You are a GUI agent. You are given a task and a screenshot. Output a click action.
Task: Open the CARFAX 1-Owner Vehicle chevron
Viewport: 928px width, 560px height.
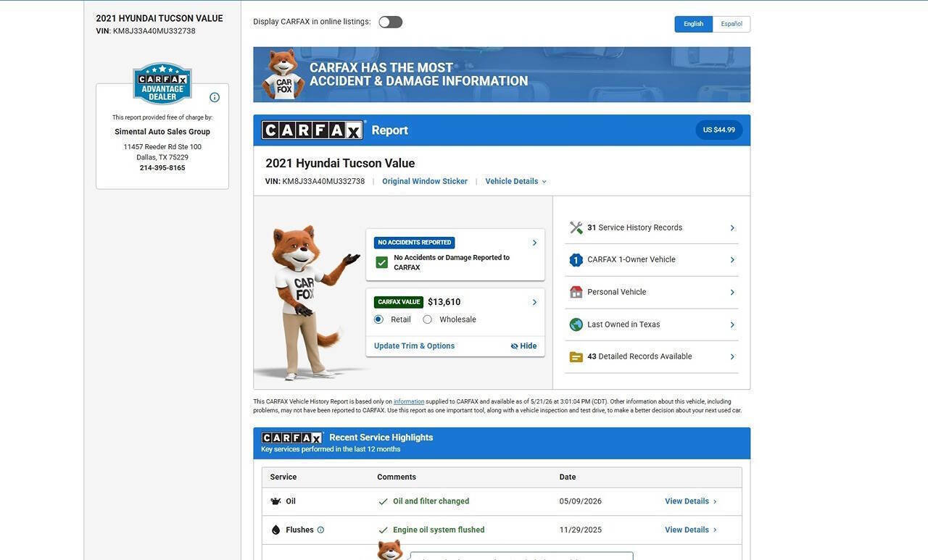point(732,260)
